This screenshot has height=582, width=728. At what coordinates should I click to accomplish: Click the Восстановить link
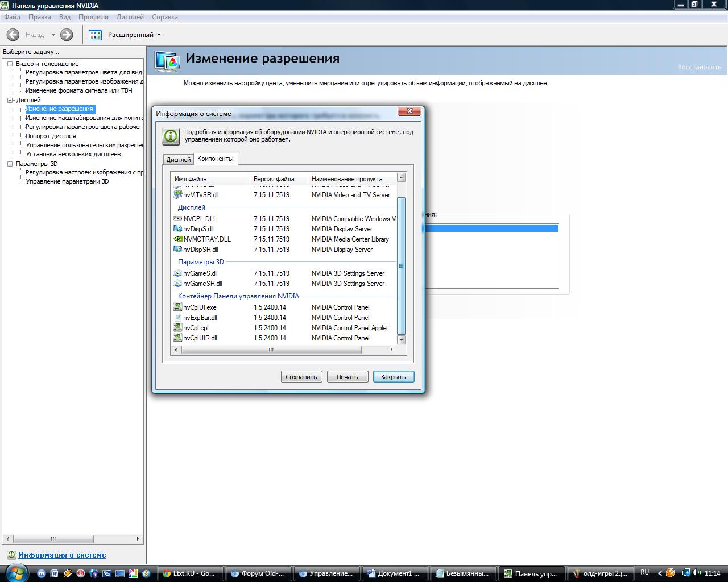point(699,67)
